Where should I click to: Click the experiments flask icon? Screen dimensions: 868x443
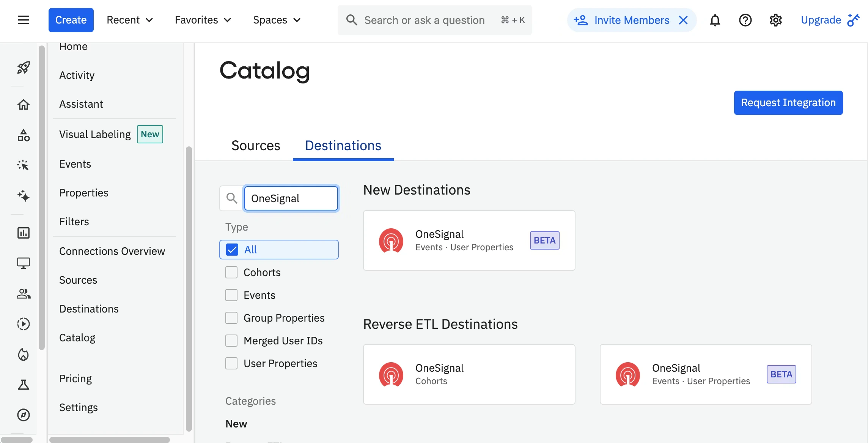point(23,384)
